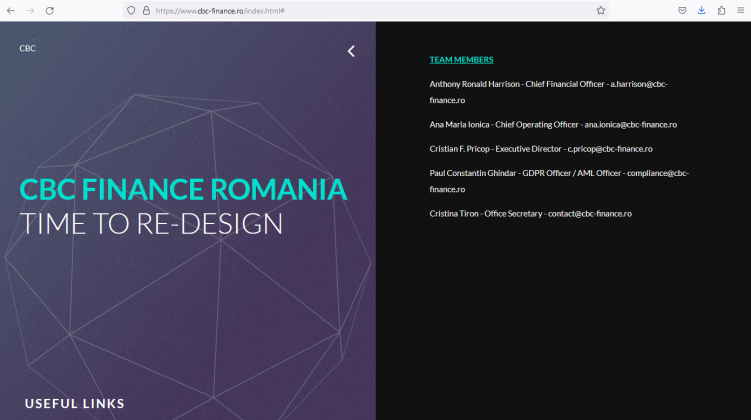Viewport: 751px width, 420px height.
Task: Open the extensions puzzle icon
Action: point(721,10)
